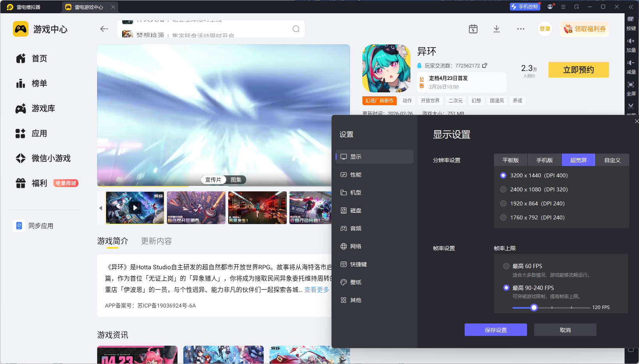Open the calendar check-in icon
This screenshot has width=639, height=364.
473,29
